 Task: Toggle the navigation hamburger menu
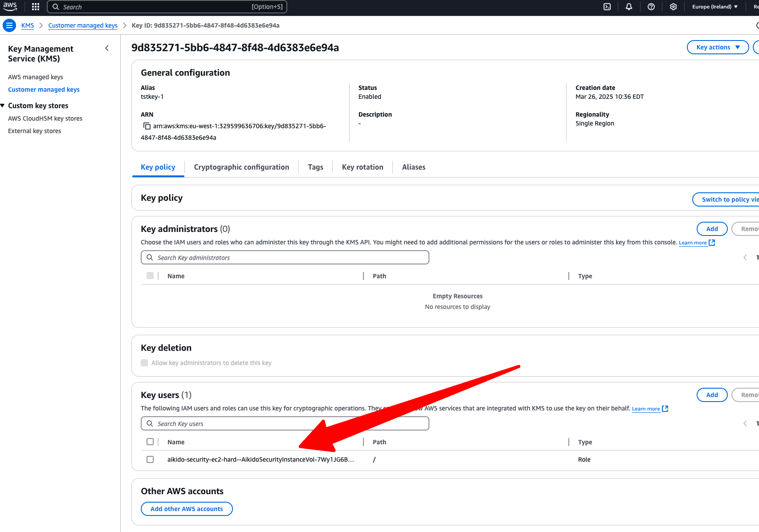click(9, 25)
